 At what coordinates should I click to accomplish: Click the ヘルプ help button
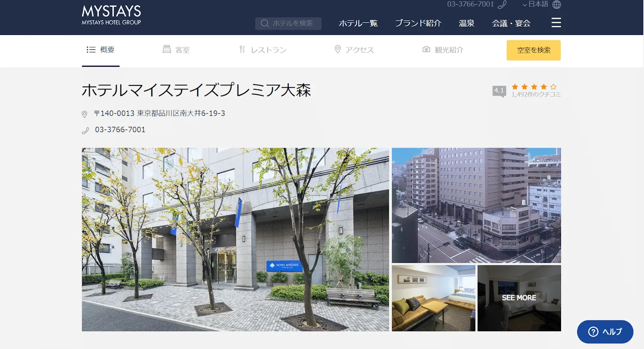click(605, 332)
